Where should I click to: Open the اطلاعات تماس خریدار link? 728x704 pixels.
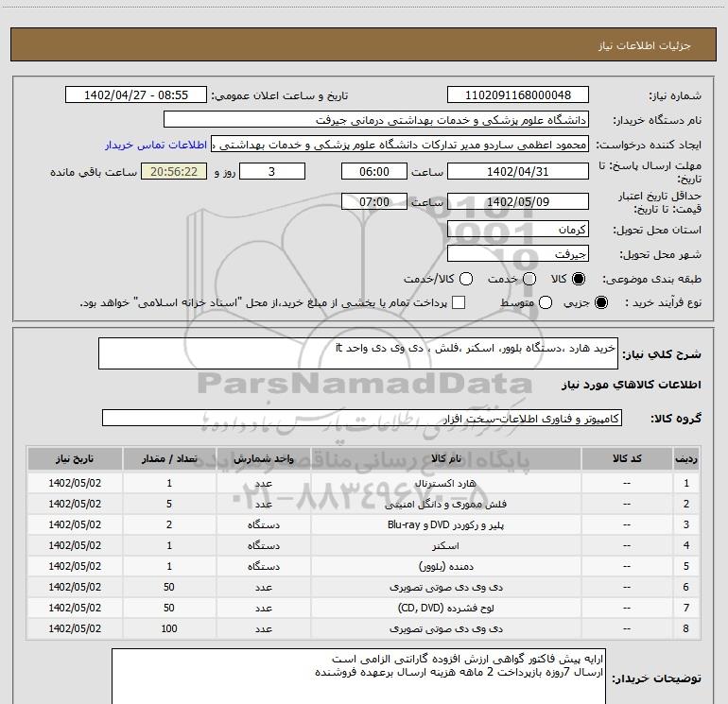[156, 145]
